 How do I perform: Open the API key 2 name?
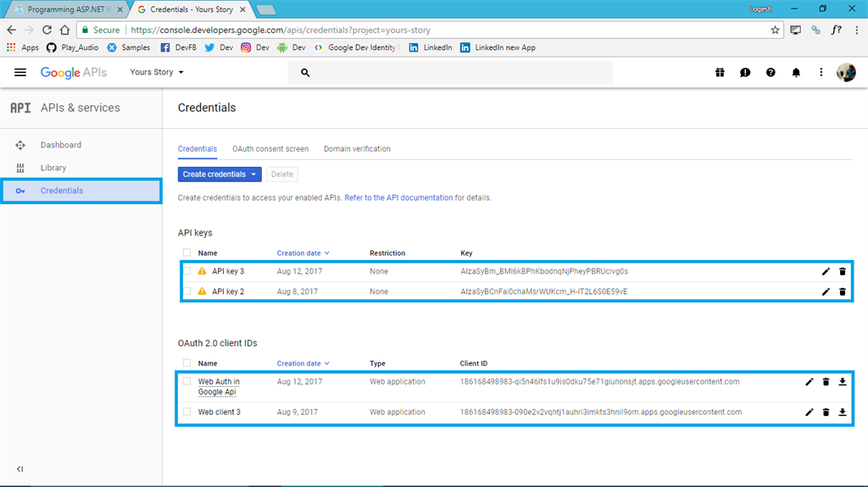pos(228,291)
